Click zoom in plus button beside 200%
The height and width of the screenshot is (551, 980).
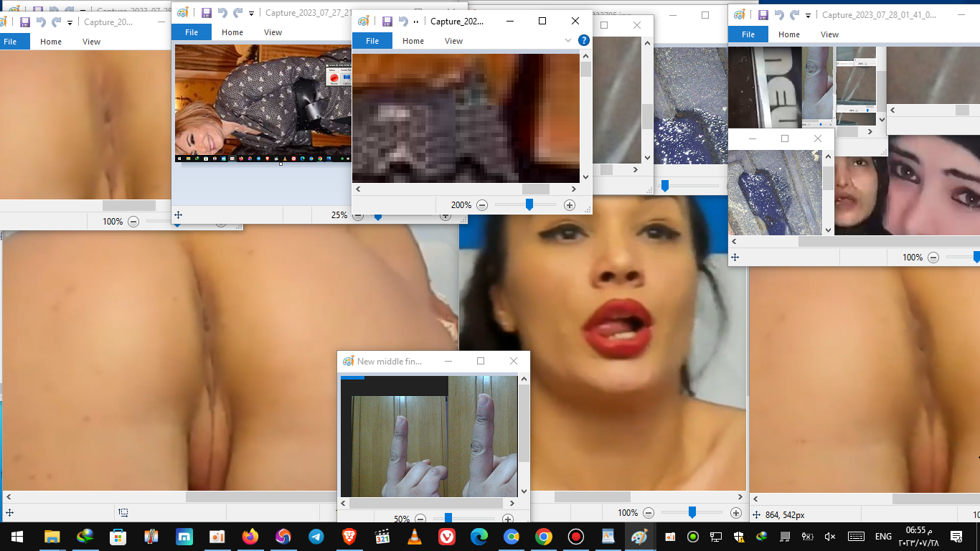(x=570, y=205)
